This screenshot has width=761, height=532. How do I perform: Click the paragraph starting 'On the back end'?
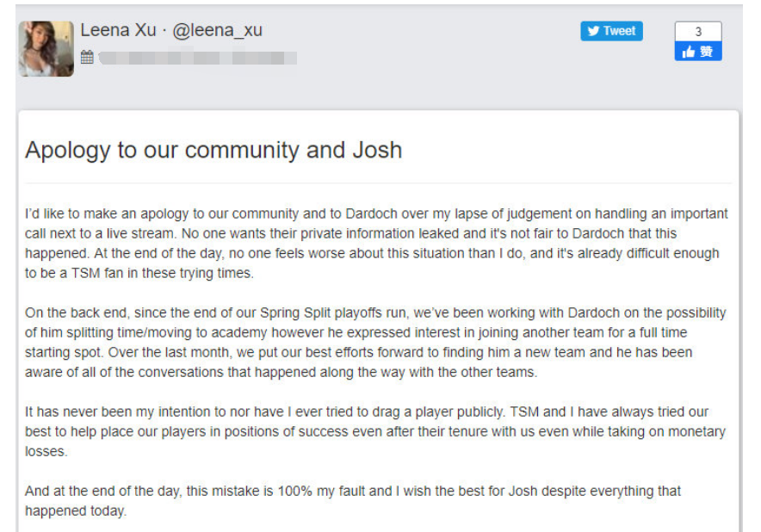375,343
